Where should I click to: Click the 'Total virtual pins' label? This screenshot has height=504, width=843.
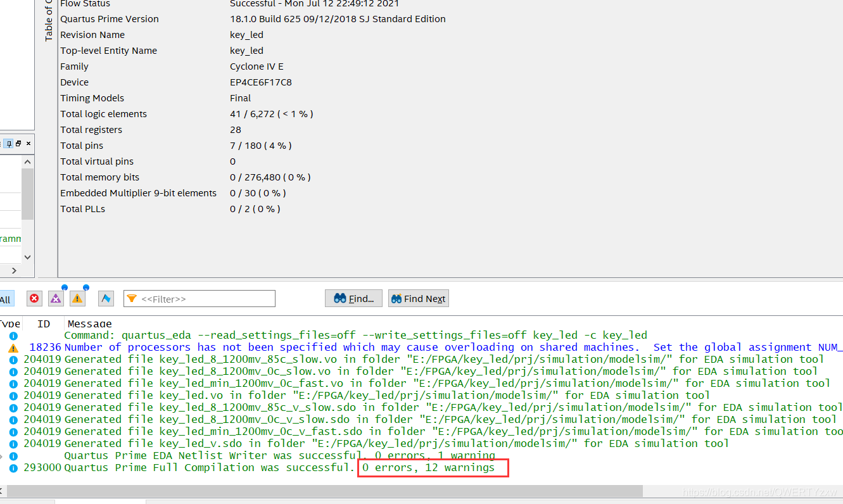(97, 161)
